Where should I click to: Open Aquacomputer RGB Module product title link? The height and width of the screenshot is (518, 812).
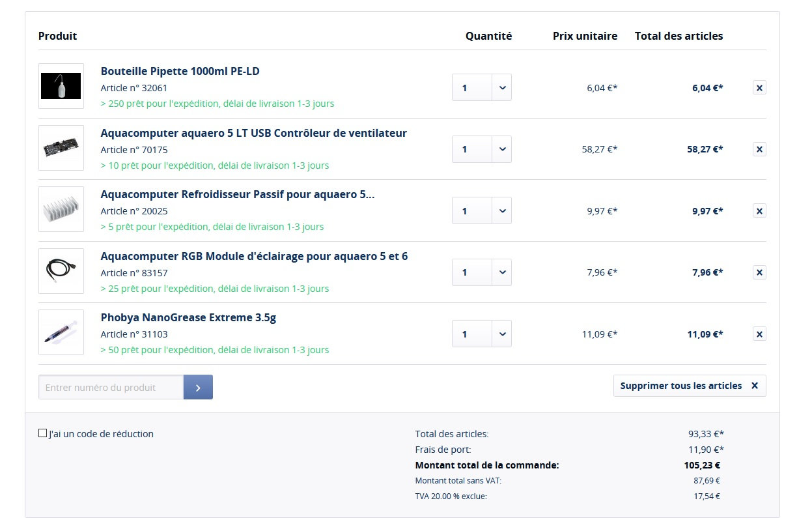(254, 256)
